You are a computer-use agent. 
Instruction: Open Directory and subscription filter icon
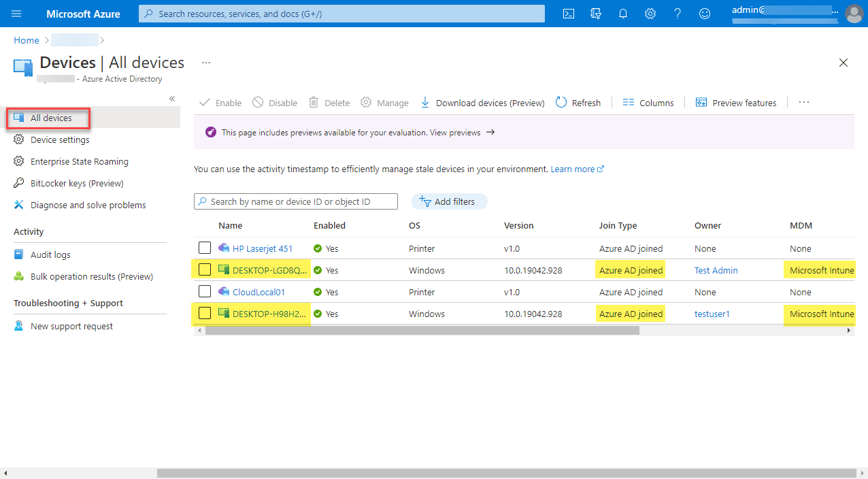pyautogui.click(x=596, y=14)
